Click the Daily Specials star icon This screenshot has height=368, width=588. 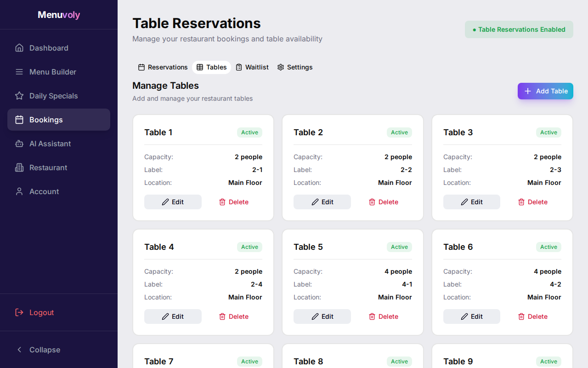19,96
